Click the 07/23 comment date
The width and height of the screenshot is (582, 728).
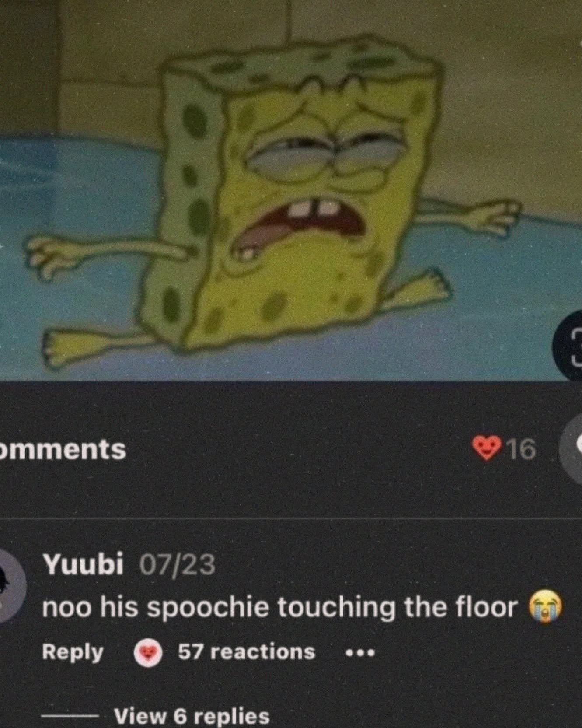pos(177,564)
